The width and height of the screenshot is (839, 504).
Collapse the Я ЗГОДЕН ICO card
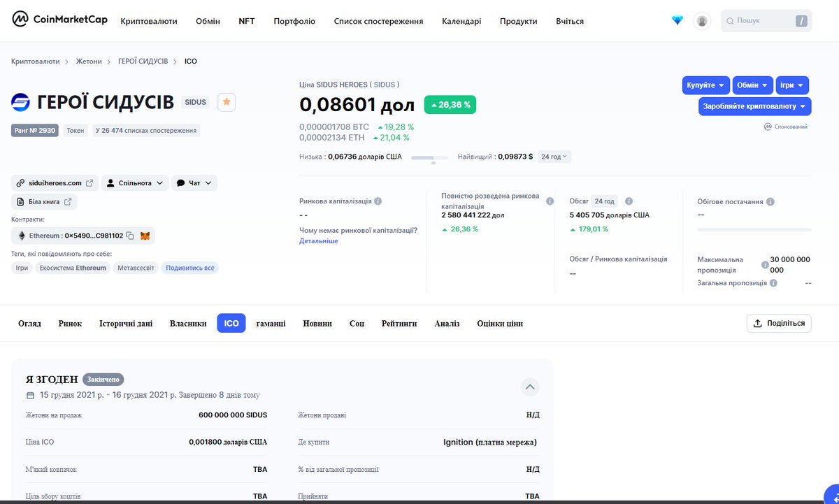tap(530, 387)
